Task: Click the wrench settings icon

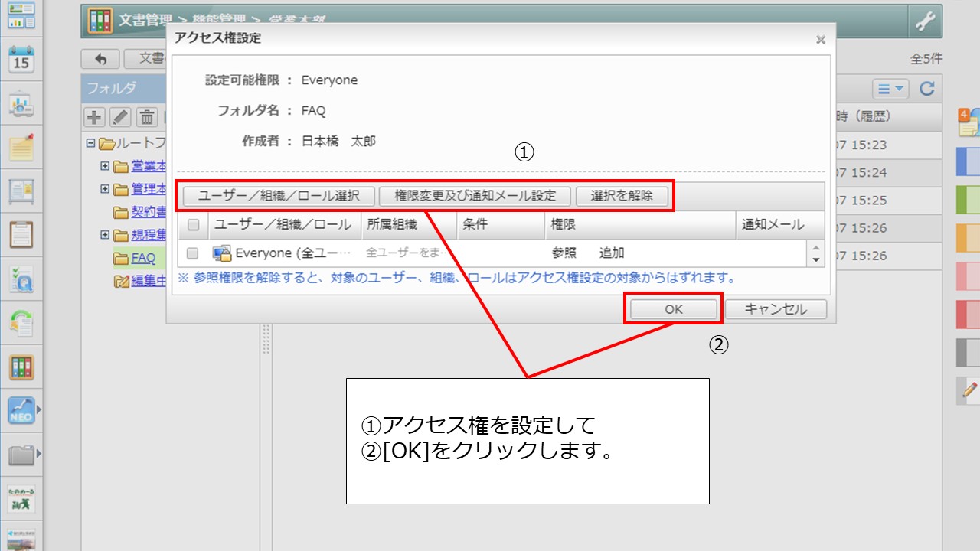Action: [925, 22]
